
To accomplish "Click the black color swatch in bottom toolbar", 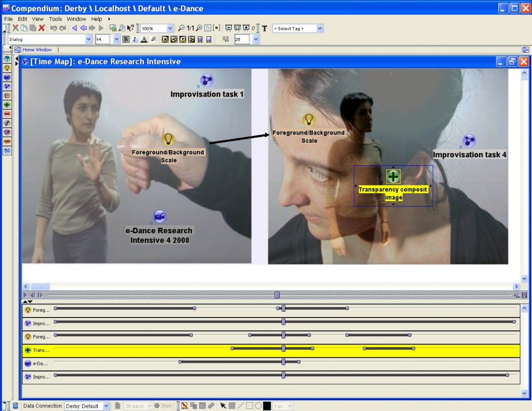I will (x=267, y=406).
